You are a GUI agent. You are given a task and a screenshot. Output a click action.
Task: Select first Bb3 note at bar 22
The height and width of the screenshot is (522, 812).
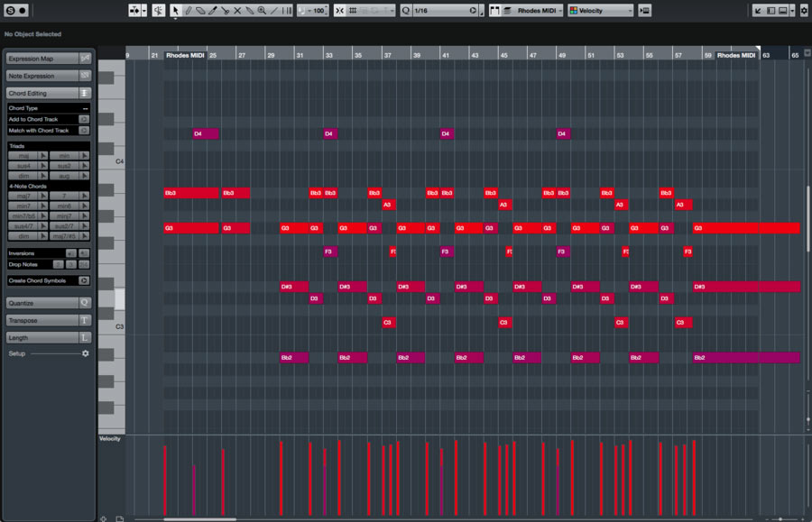pos(191,193)
